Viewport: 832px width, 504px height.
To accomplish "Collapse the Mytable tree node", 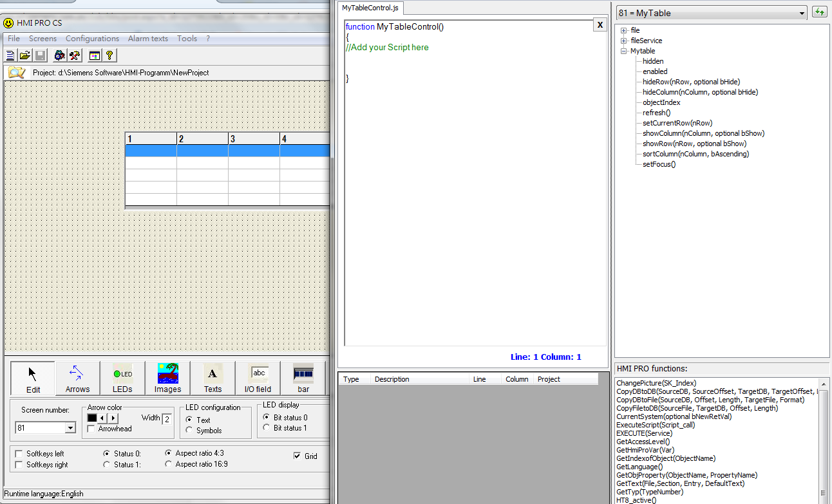I will [x=623, y=51].
